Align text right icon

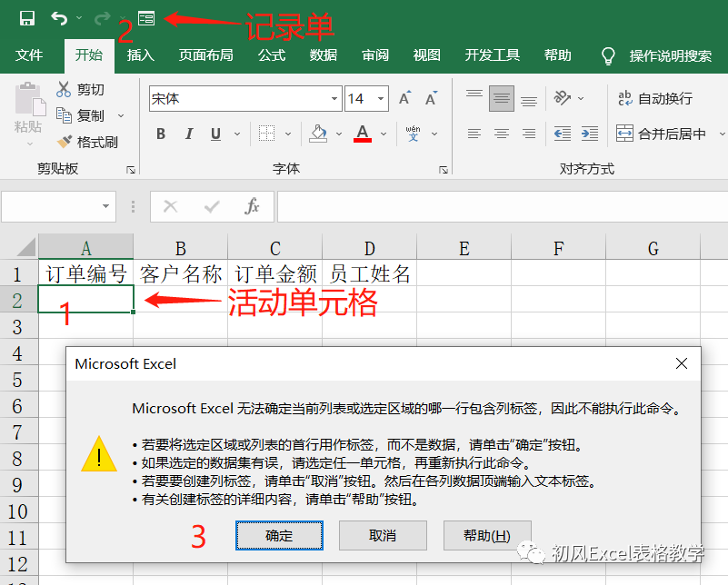[x=529, y=134]
